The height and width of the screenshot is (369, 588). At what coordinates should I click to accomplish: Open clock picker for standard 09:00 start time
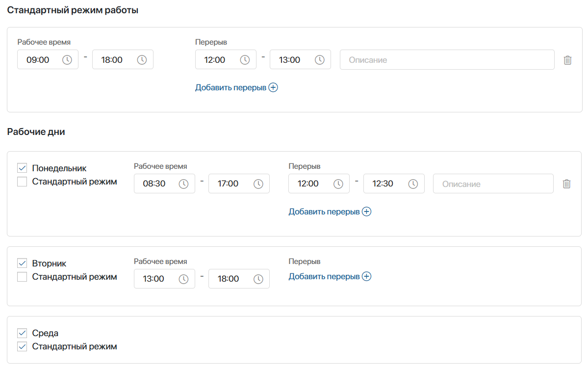pyautogui.click(x=67, y=60)
